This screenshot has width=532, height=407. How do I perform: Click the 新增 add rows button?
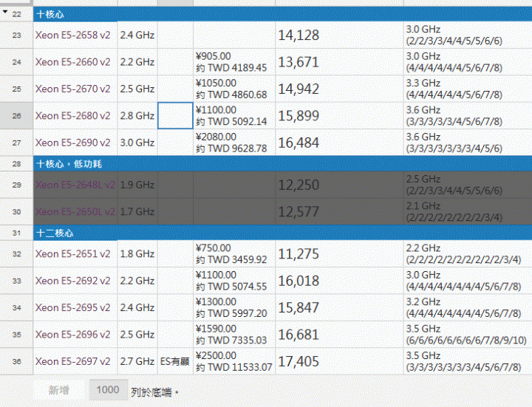click(x=58, y=390)
